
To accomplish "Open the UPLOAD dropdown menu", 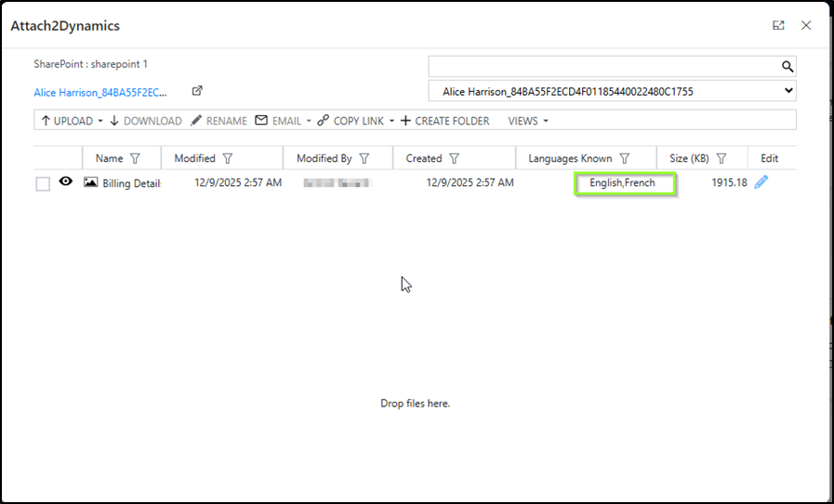I will tap(100, 121).
